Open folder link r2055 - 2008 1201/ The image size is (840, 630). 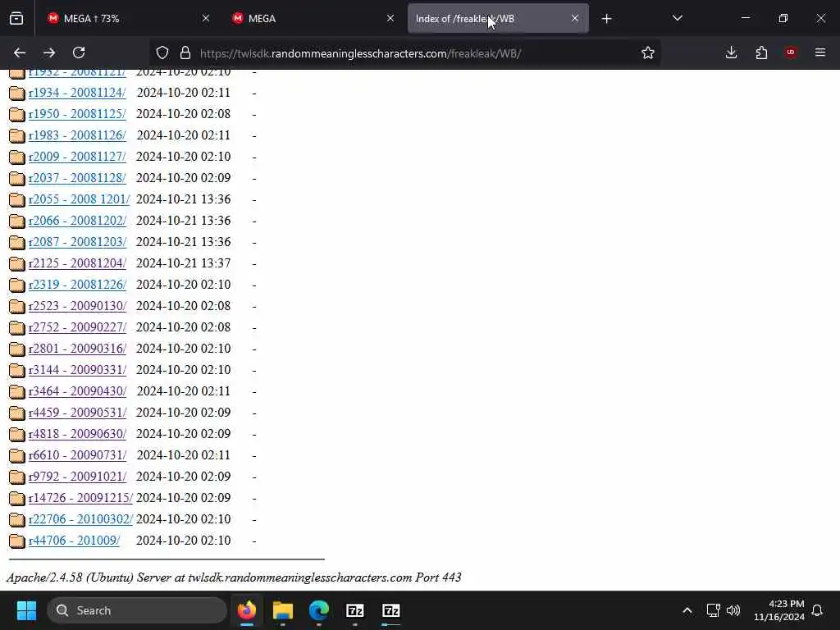[80, 199]
